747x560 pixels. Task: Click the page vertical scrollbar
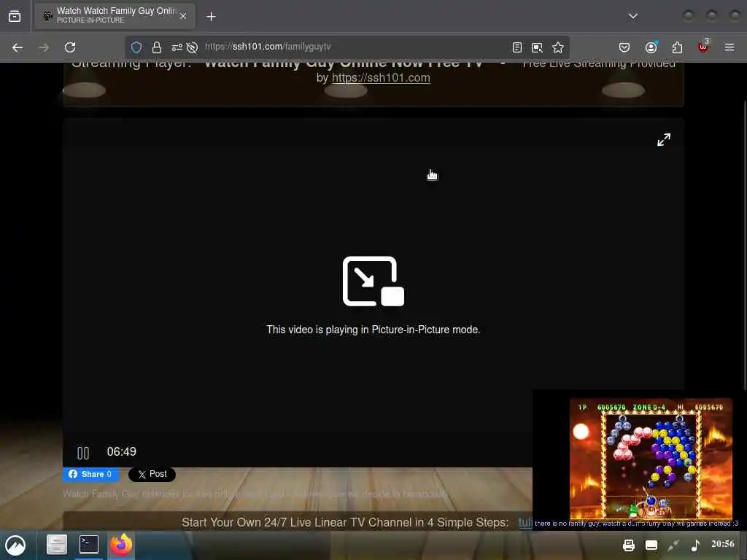745,245
